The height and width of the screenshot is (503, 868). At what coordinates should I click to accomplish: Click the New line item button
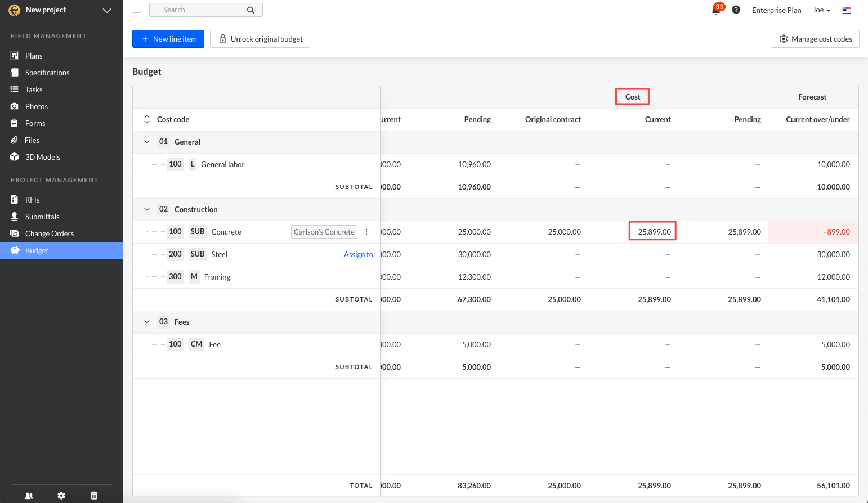pyautogui.click(x=168, y=39)
